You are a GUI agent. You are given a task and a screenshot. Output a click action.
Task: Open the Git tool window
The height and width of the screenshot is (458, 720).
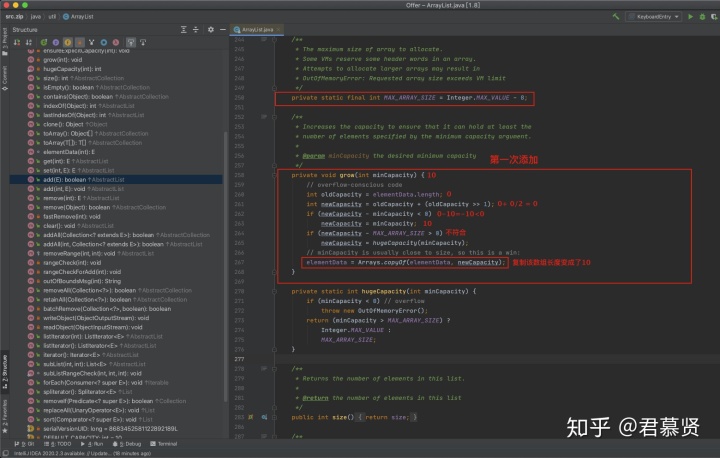click(24, 444)
